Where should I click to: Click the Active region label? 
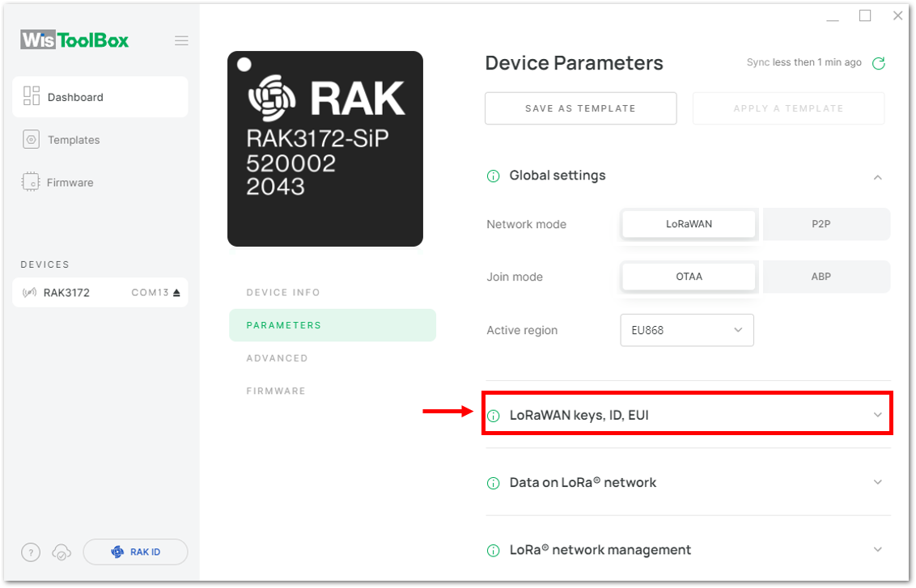(522, 331)
